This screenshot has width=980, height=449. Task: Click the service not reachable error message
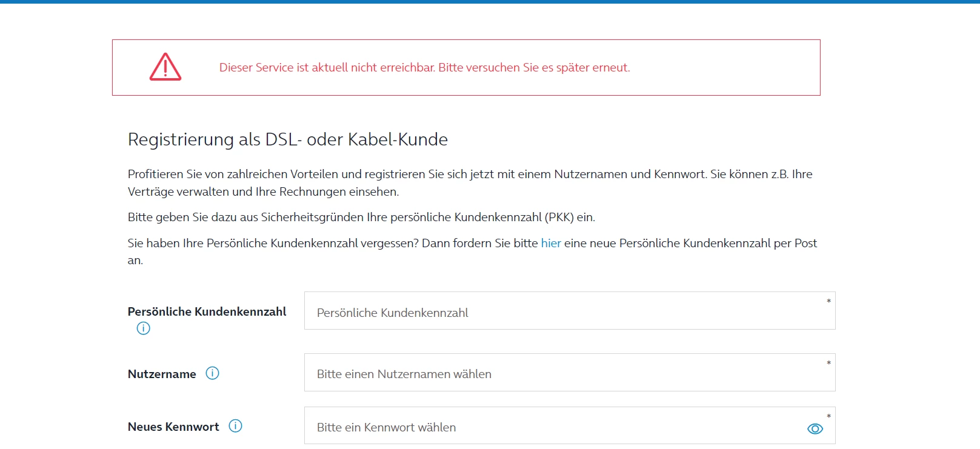click(x=424, y=68)
